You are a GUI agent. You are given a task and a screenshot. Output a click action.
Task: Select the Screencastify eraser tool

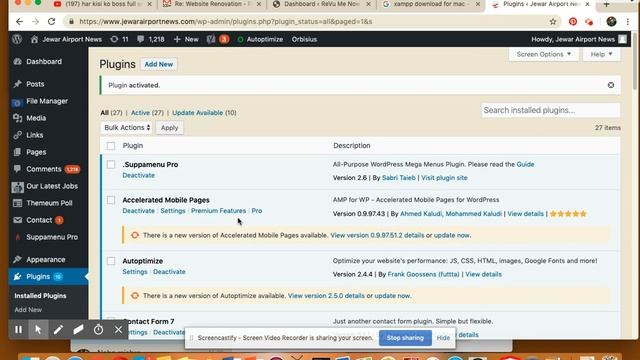[78, 329]
